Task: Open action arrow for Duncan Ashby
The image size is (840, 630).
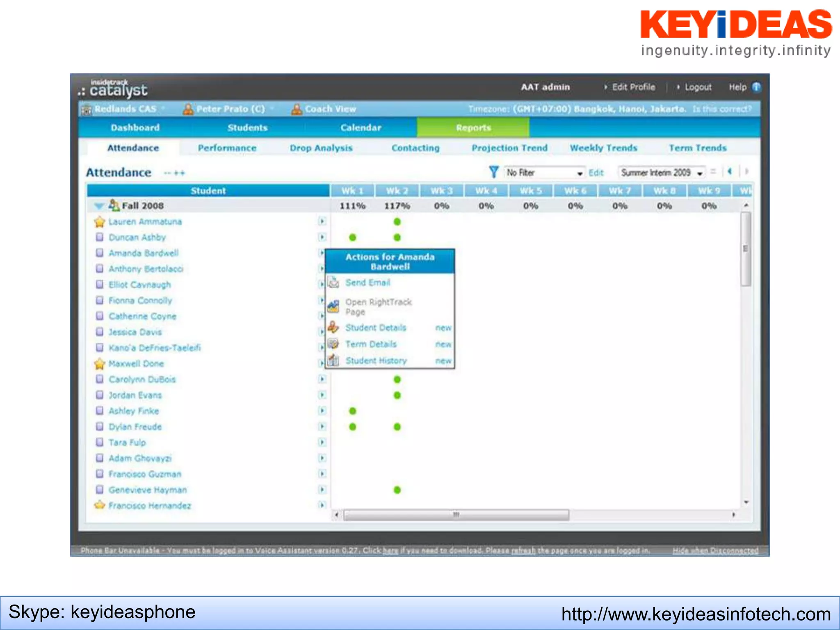Action: tap(322, 237)
